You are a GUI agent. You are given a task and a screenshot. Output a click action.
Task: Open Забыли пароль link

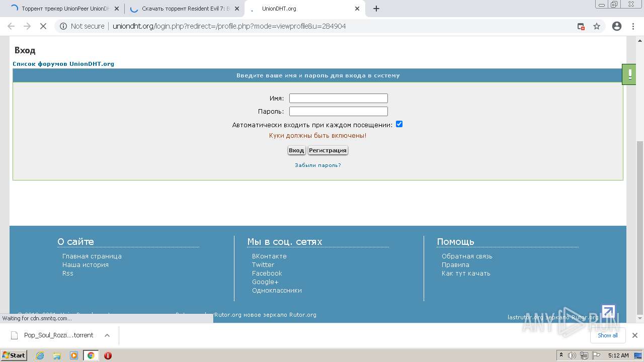[318, 165]
